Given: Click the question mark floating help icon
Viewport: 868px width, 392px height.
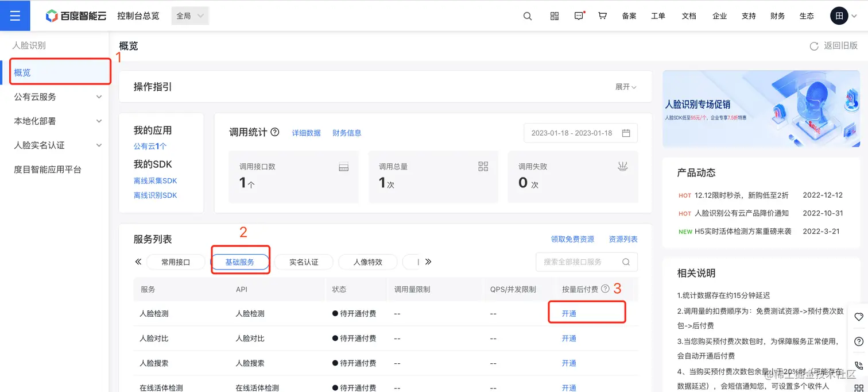Looking at the screenshot, I should coord(859,341).
